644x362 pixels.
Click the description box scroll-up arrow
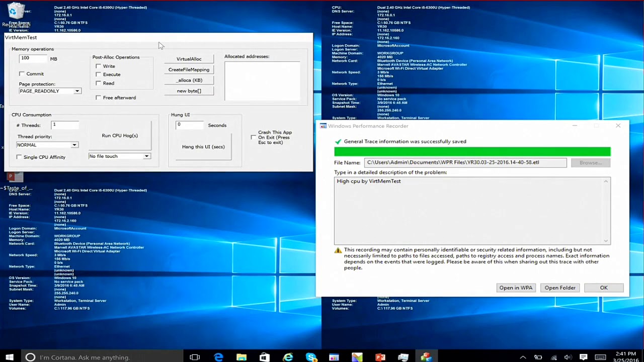click(606, 182)
